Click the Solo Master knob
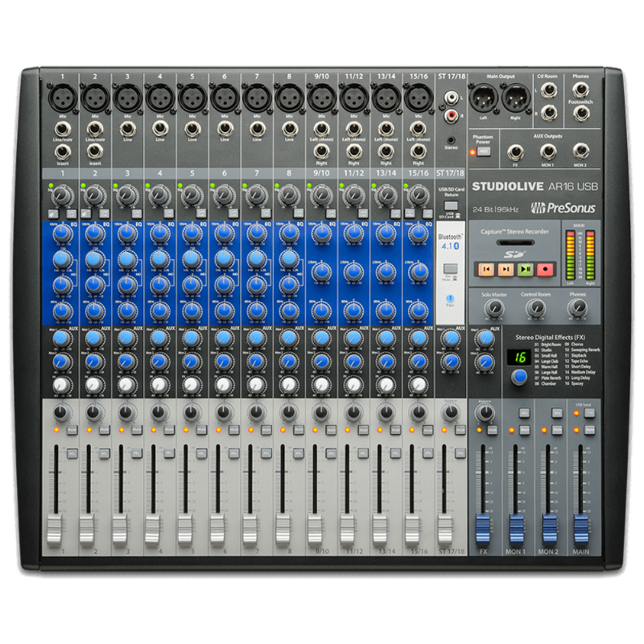 click(492, 308)
